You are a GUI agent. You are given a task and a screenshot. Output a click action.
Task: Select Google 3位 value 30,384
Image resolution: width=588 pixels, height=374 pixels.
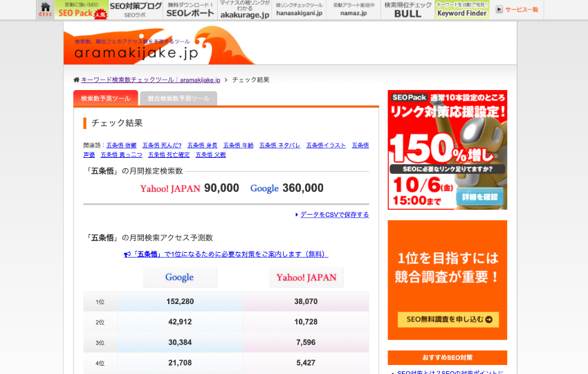pyautogui.click(x=180, y=342)
